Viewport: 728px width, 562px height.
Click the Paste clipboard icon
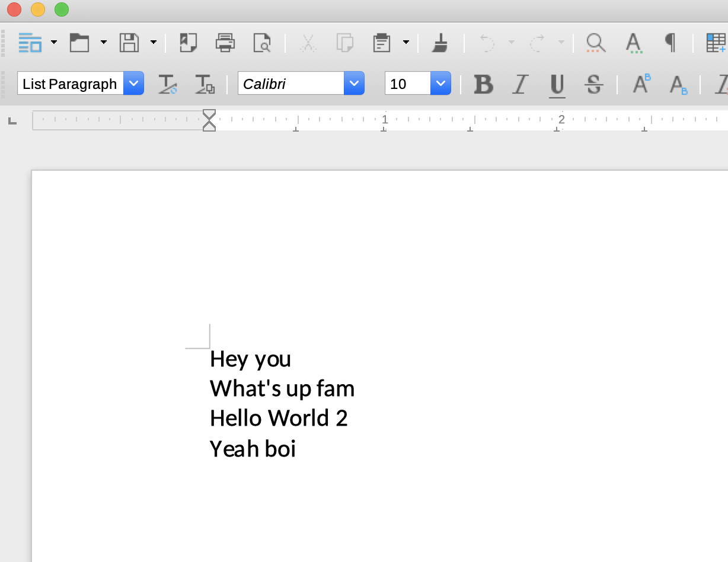coord(381,43)
